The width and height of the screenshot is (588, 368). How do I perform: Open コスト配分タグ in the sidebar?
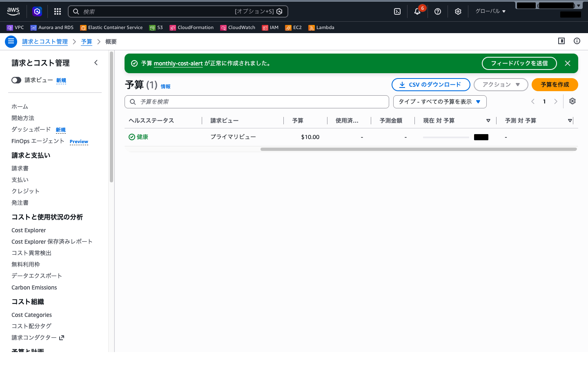point(31,326)
